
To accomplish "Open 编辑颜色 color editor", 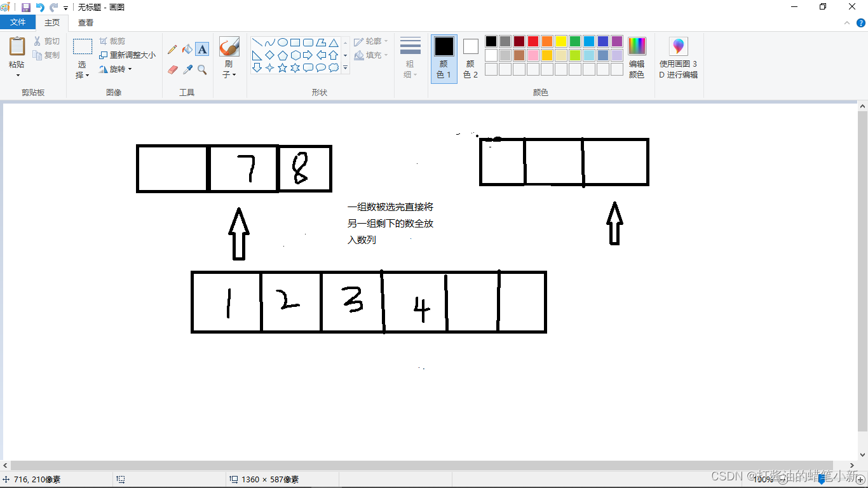I will click(637, 58).
